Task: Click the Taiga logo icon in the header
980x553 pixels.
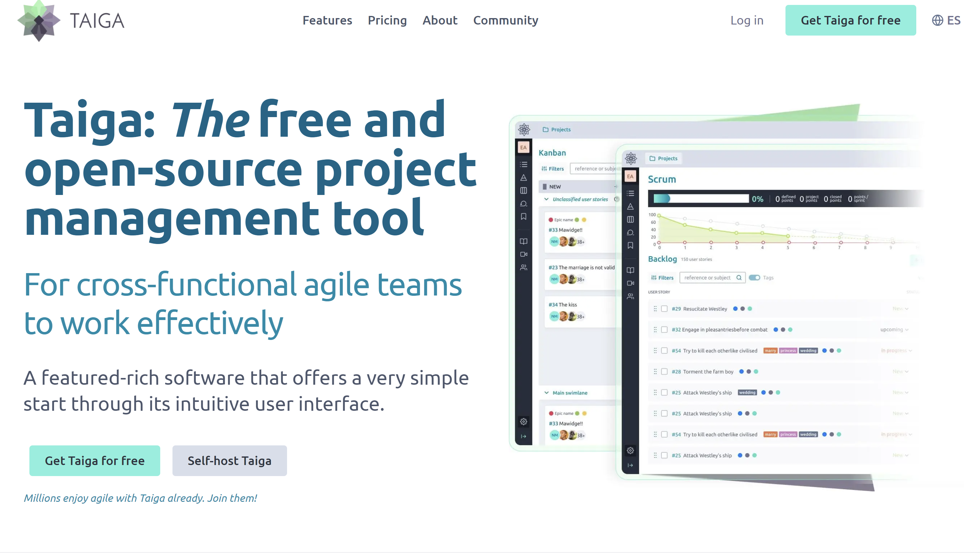Action: point(38,21)
